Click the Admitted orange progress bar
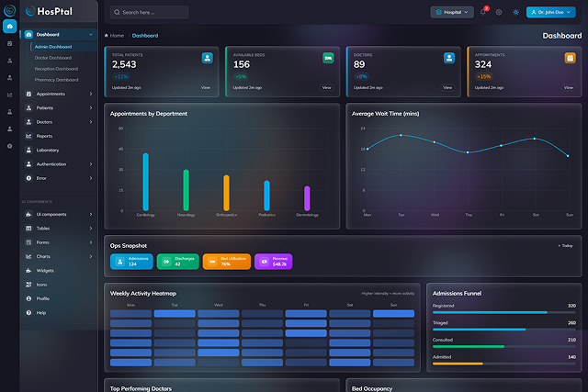The width and height of the screenshot is (588, 392). (504, 364)
